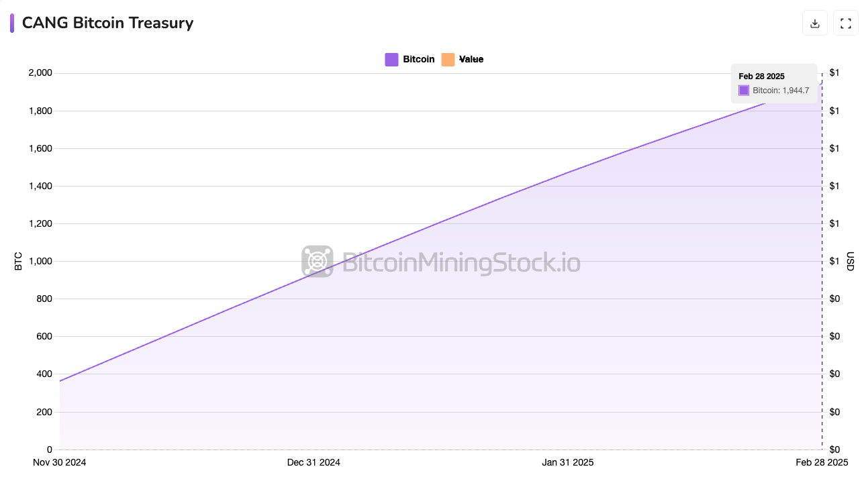
Task: Select the expand-corners icon in top right
Action: pos(845,22)
